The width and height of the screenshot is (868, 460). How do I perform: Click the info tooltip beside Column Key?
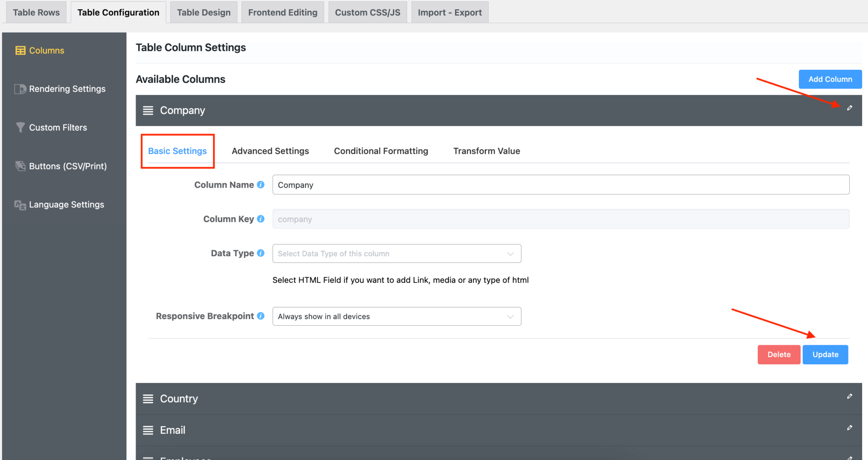tap(260, 219)
